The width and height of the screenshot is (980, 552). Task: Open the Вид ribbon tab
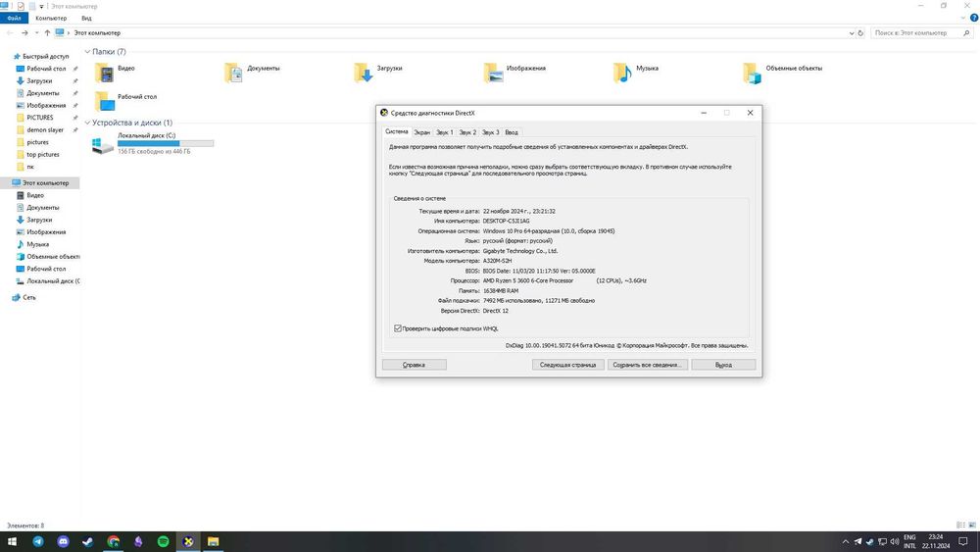click(86, 18)
